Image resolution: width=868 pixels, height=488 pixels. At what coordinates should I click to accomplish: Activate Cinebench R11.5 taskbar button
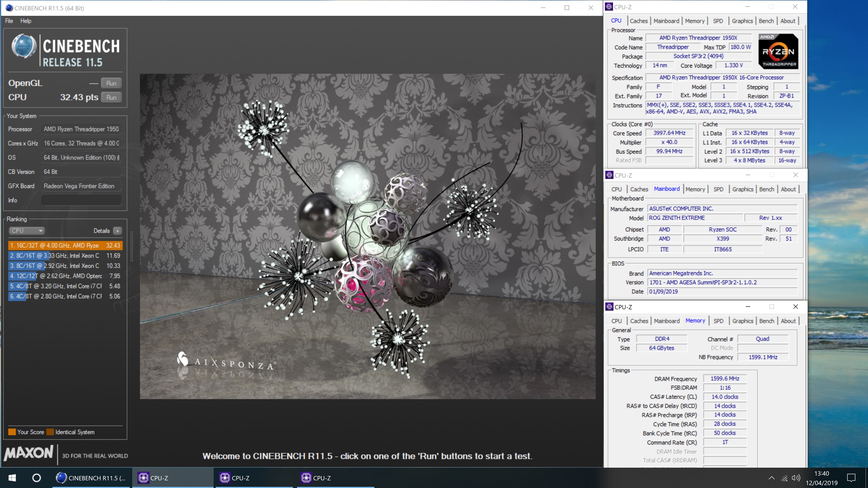[91, 478]
